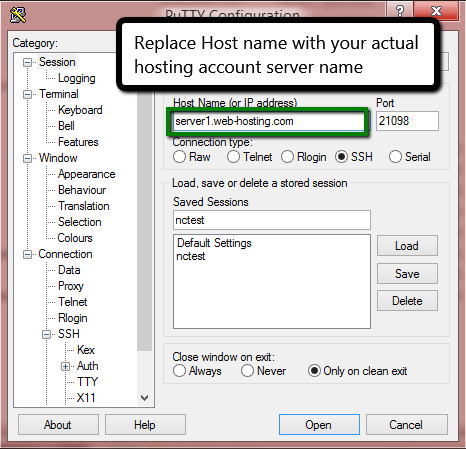
Task: Choose Only on clean exit option
Action: click(314, 371)
